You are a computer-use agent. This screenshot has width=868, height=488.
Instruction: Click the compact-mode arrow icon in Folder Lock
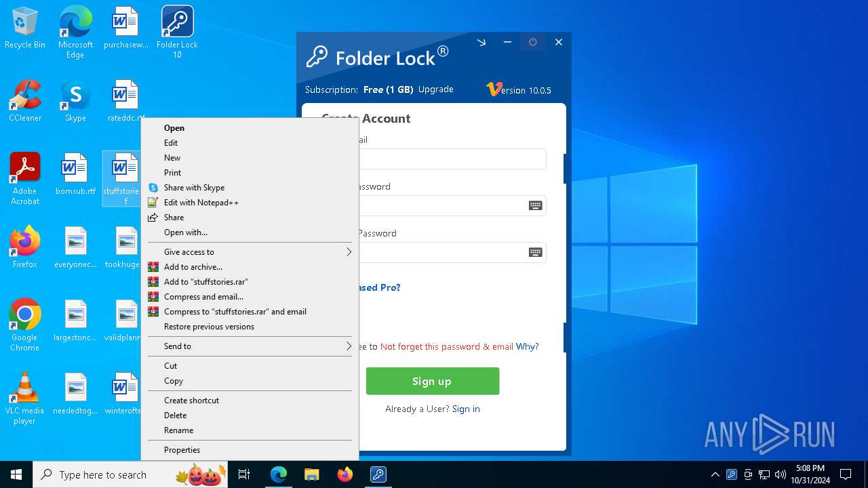click(x=481, y=42)
